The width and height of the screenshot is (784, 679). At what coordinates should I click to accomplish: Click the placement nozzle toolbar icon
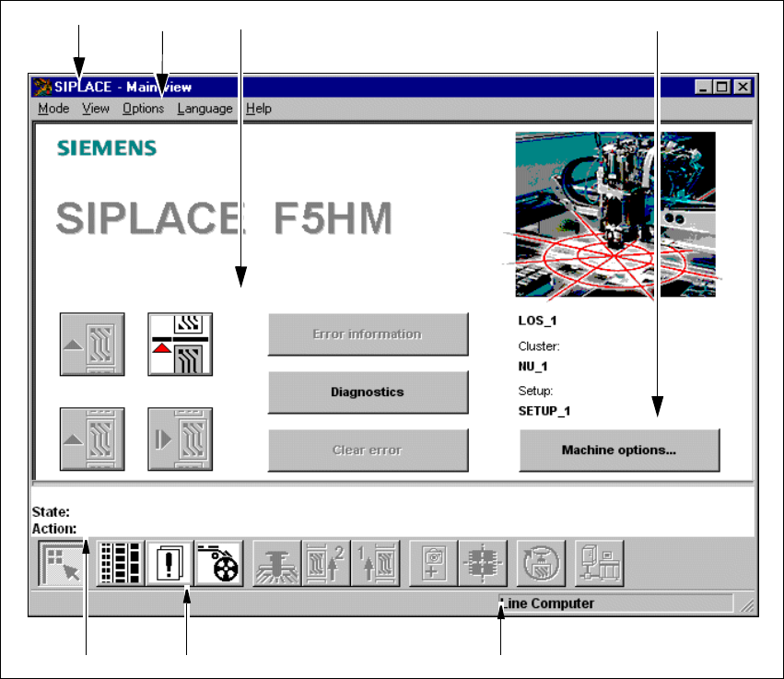point(277,563)
